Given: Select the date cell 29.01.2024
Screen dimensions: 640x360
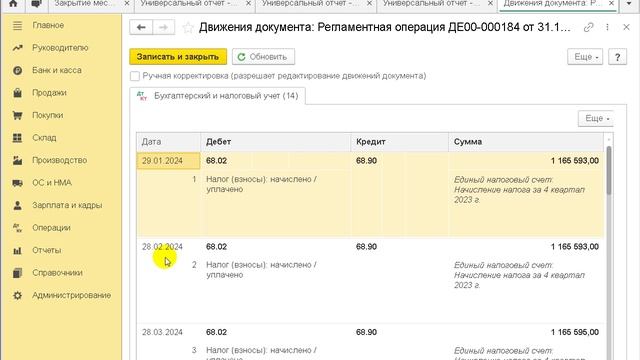Looking at the screenshot, I should [x=168, y=161].
